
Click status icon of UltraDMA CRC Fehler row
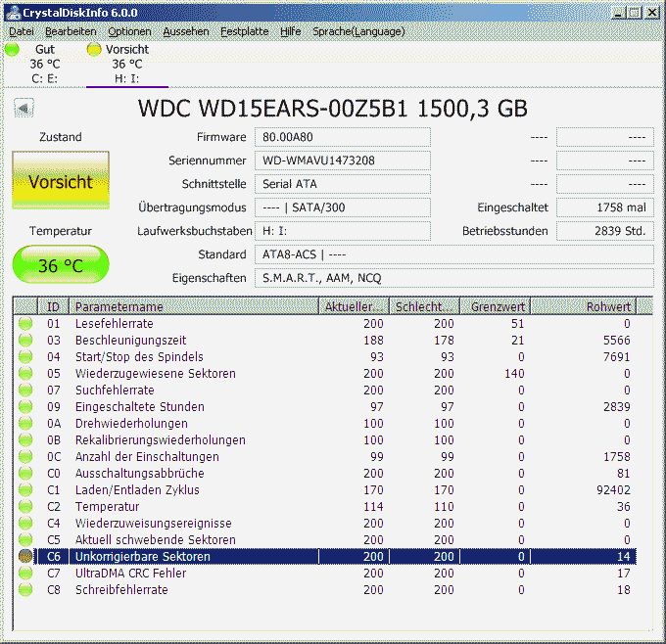[25, 574]
